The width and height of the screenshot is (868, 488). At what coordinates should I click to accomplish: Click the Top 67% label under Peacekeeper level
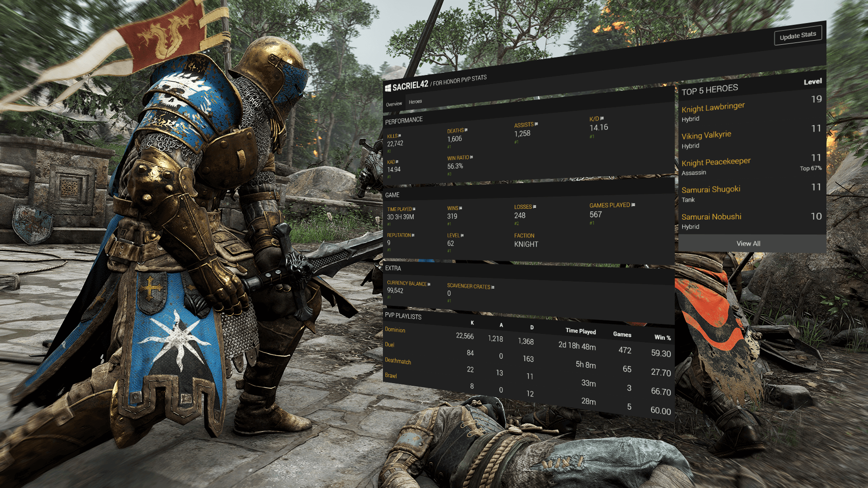[x=811, y=168]
